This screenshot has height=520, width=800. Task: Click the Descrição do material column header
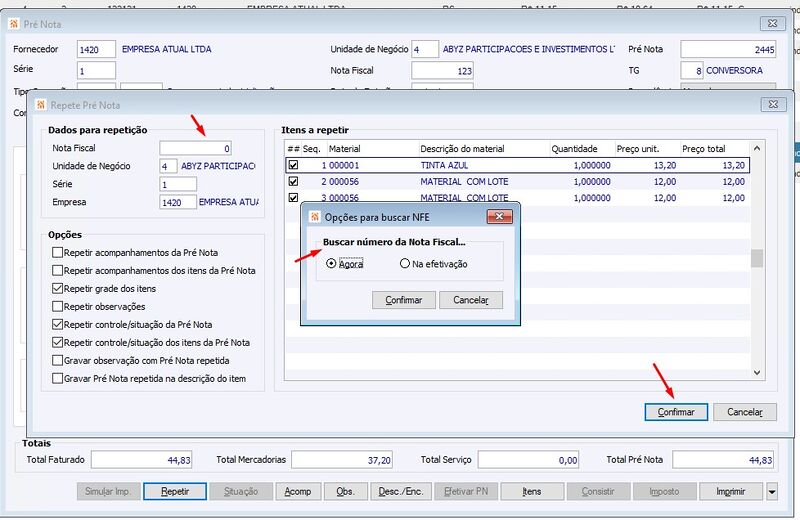pos(484,148)
